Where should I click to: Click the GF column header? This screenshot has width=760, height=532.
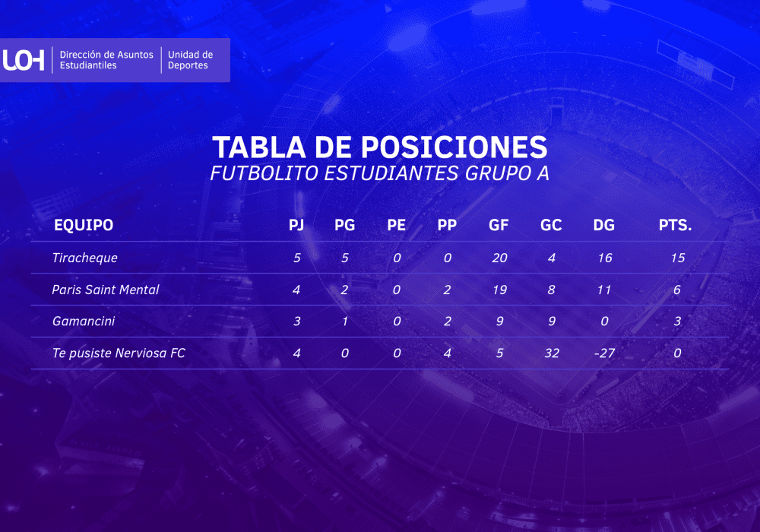tap(499, 225)
